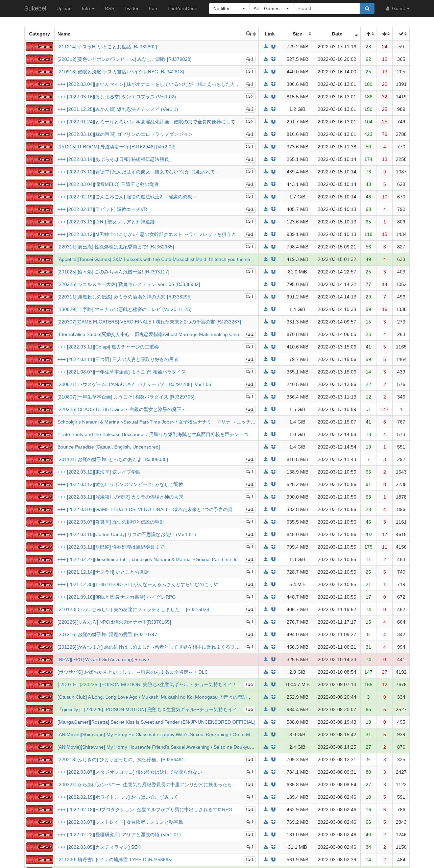Click size cell 5.4 MiB

297,584
